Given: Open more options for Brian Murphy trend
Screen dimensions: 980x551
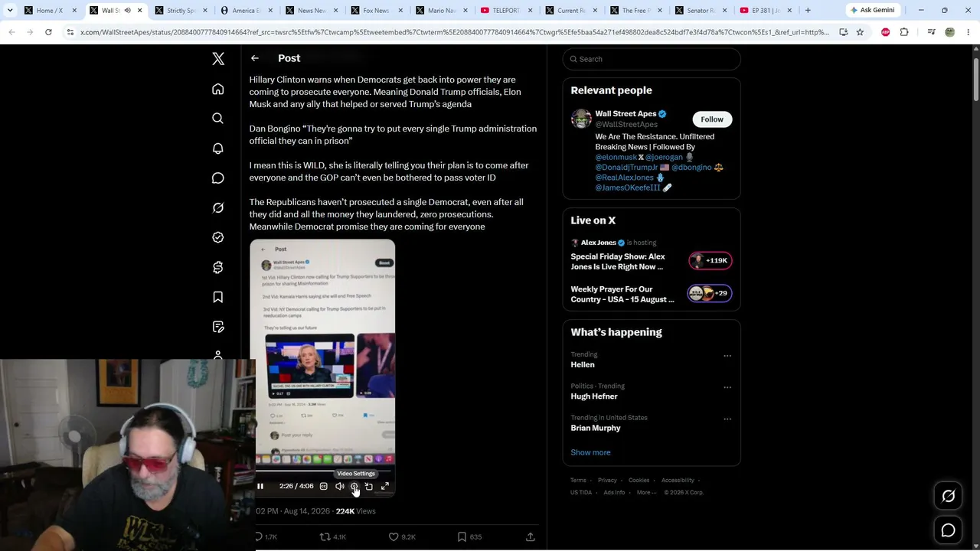Looking at the screenshot, I should click(x=727, y=419).
